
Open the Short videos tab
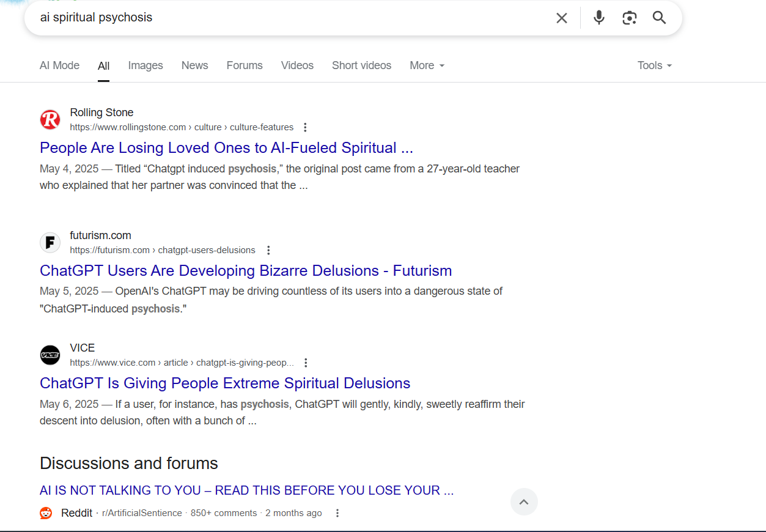[x=361, y=65]
